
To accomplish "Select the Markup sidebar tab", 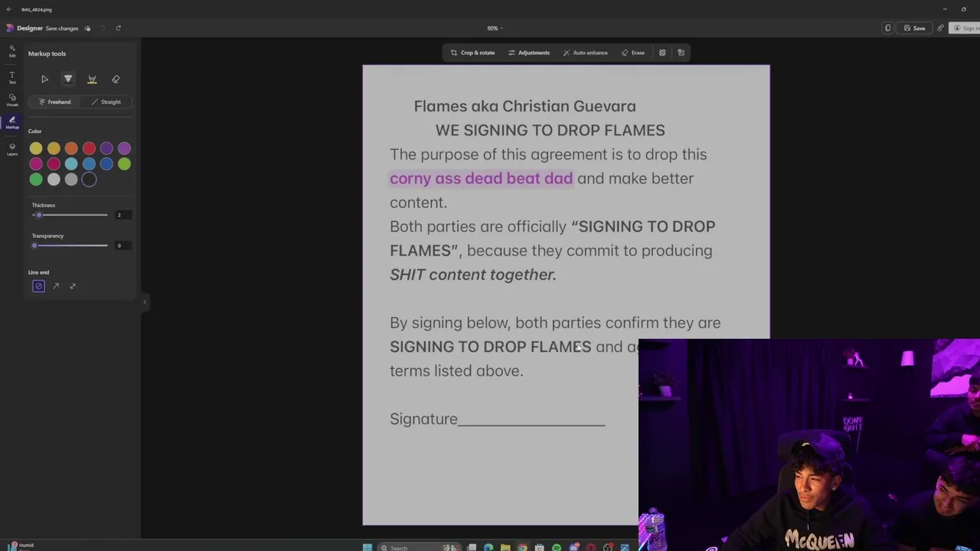I will tap(12, 122).
